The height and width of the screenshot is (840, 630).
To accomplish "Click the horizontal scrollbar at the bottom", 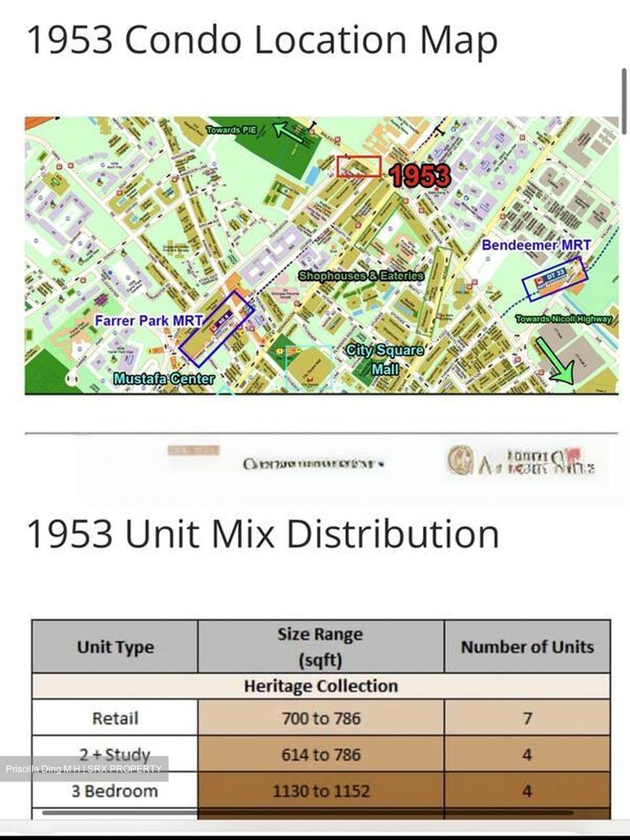I will 308,811.
